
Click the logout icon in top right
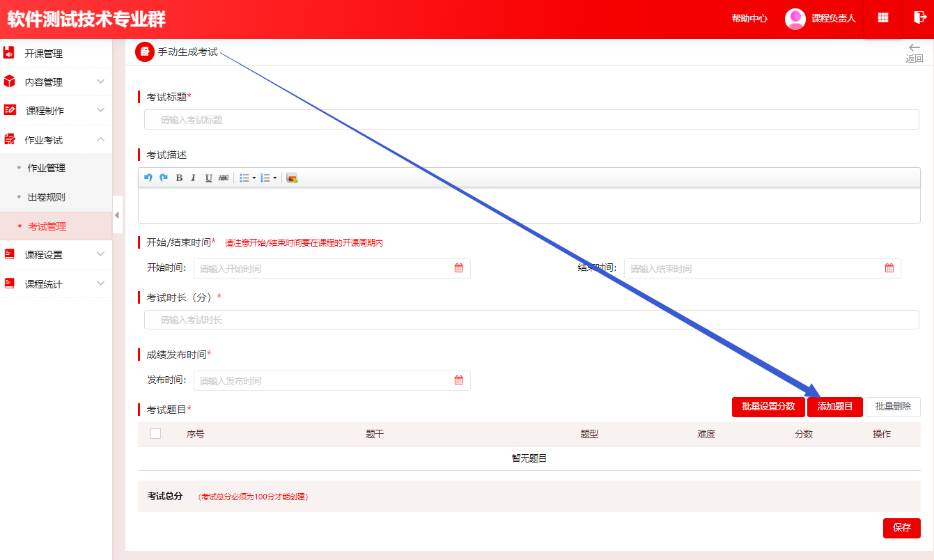point(919,19)
